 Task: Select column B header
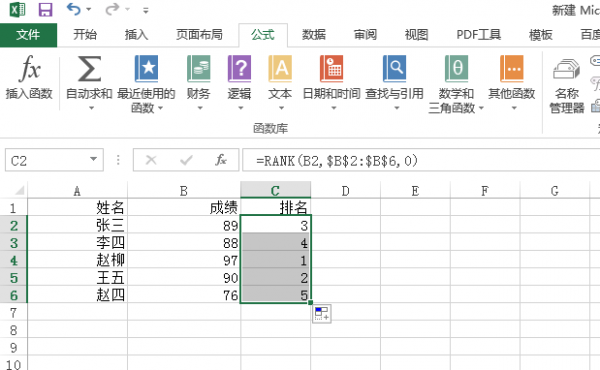(x=184, y=191)
